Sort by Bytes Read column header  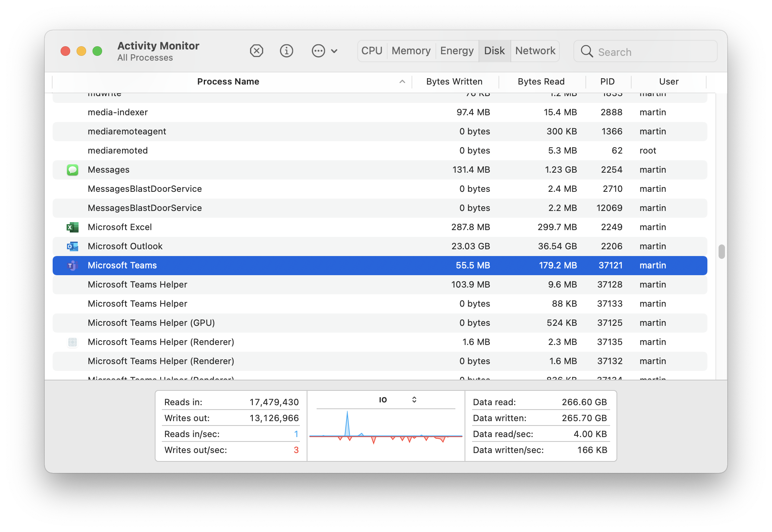pyautogui.click(x=541, y=82)
